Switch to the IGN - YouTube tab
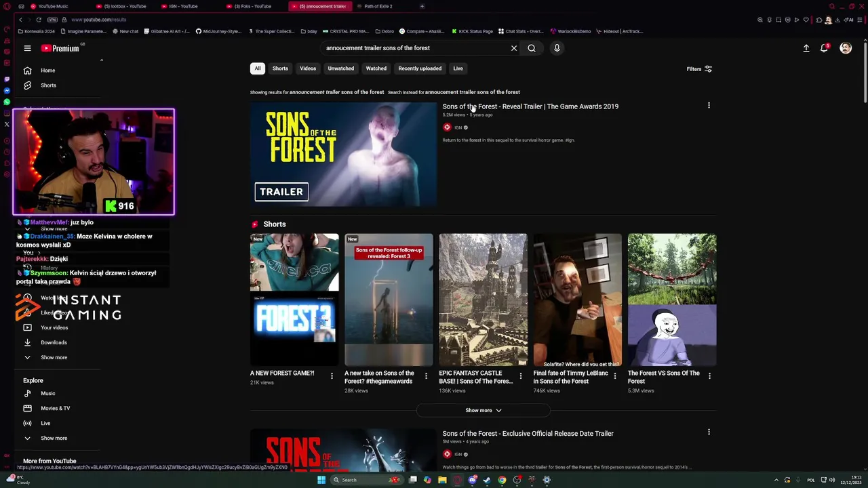 [x=183, y=6]
